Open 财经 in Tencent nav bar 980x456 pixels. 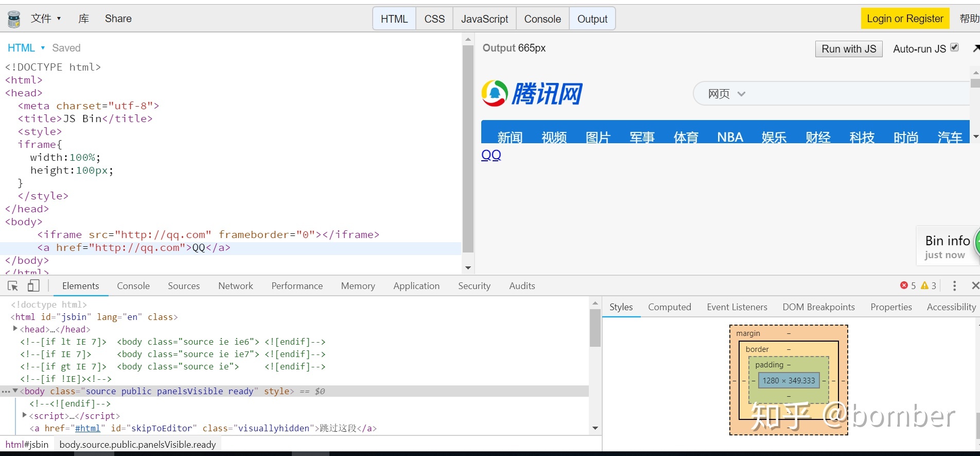[818, 137]
